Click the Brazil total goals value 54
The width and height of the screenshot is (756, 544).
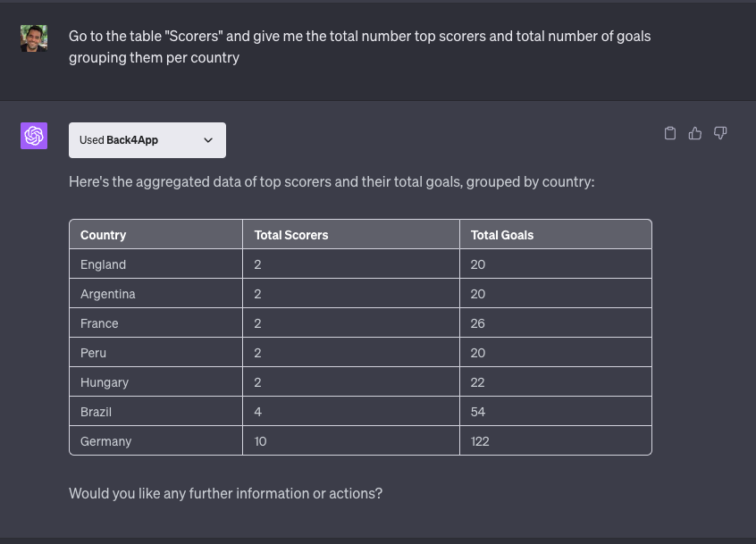[478, 412]
